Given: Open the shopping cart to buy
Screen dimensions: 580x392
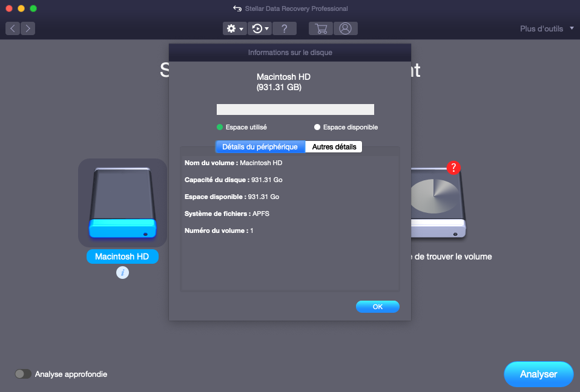Looking at the screenshot, I should point(321,28).
